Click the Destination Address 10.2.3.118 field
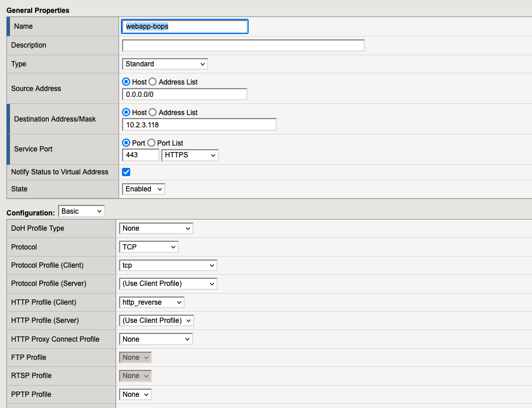The width and height of the screenshot is (532, 408). (x=199, y=124)
